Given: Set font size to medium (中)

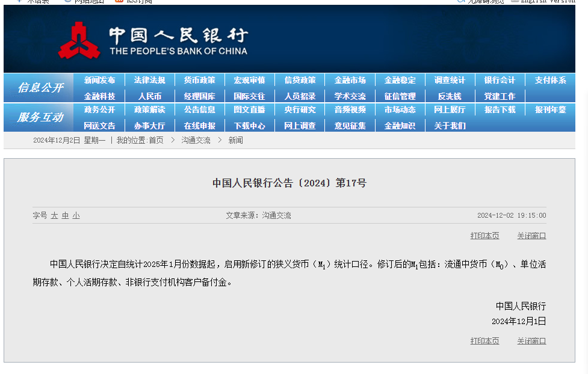Looking at the screenshot, I should click(65, 215).
